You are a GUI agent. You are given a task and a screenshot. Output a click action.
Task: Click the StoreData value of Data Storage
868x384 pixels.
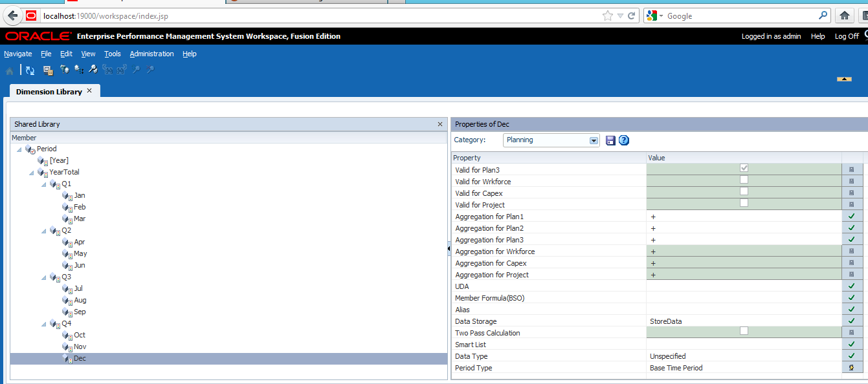(666, 321)
